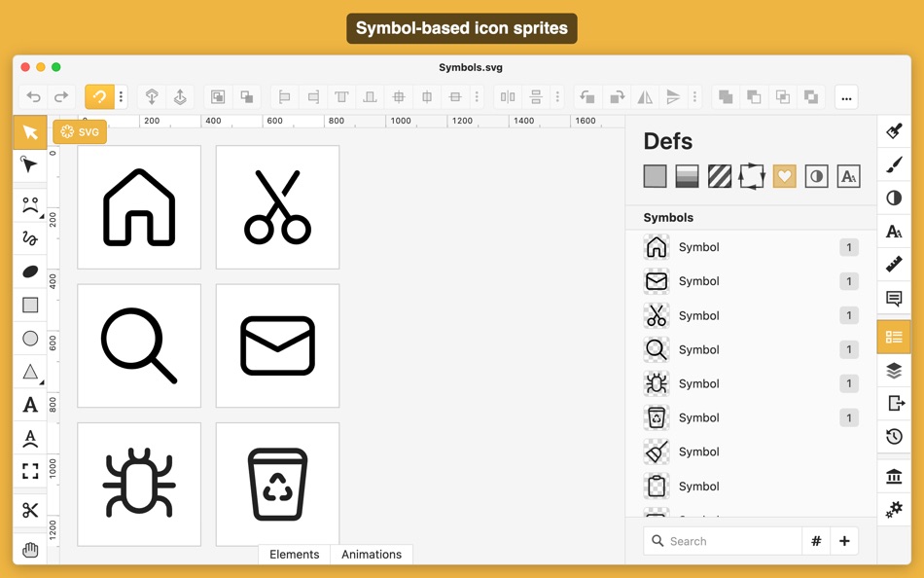
Task: Open extra alignment options via vertical dots
Action: click(x=477, y=96)
